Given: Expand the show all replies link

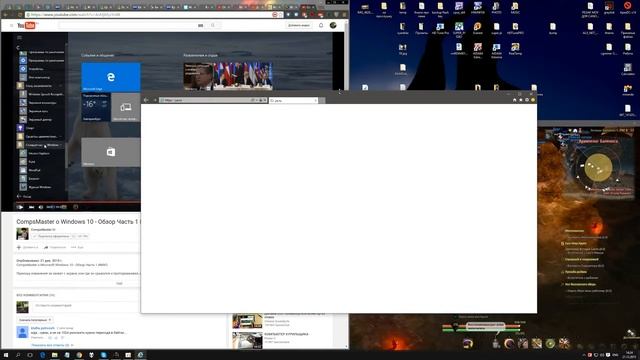Looking at the screenshot, I should coord(52,345).
